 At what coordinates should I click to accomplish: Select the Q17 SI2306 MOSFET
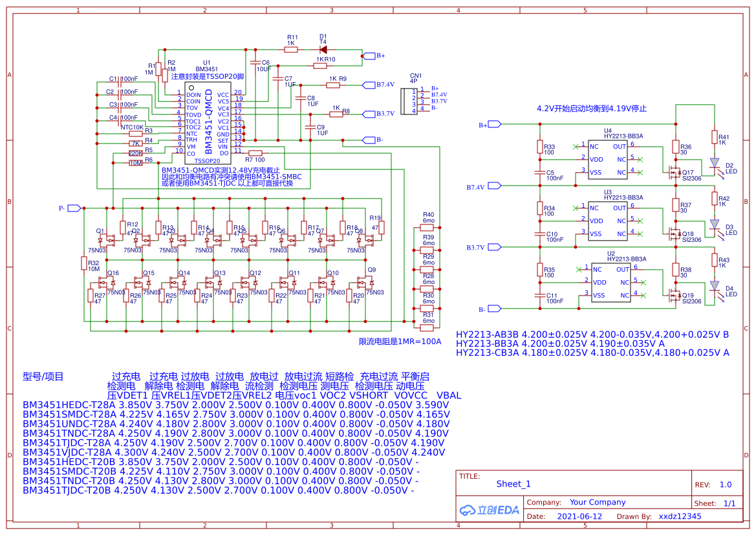coord(676,172)
